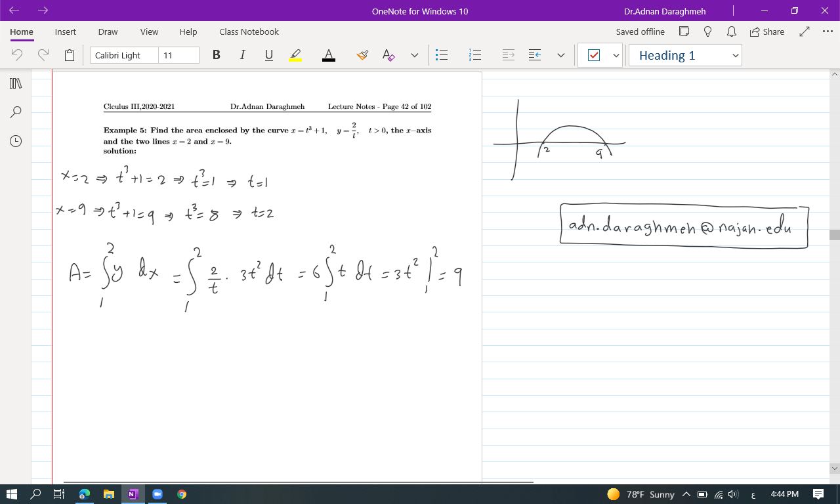Toggle the bulleted list
840x504 pixels.
[442, 55]
